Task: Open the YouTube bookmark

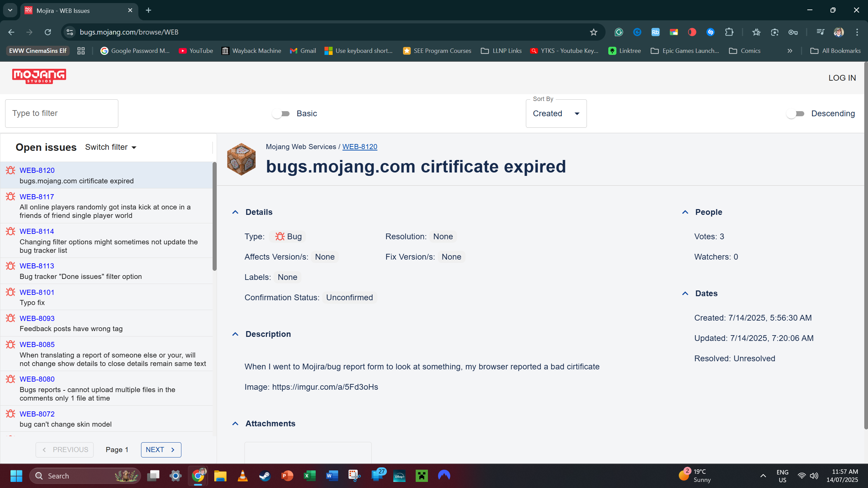Action: pos(196,51)
